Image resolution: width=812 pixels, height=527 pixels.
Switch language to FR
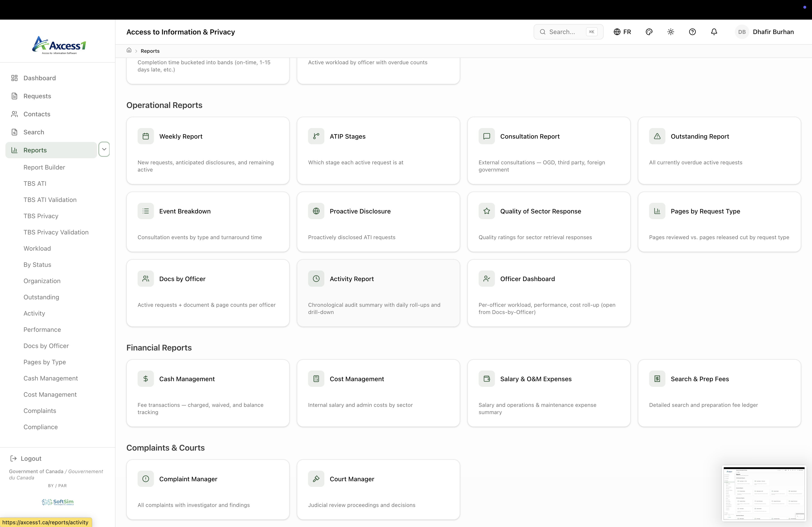pos(622,32)
